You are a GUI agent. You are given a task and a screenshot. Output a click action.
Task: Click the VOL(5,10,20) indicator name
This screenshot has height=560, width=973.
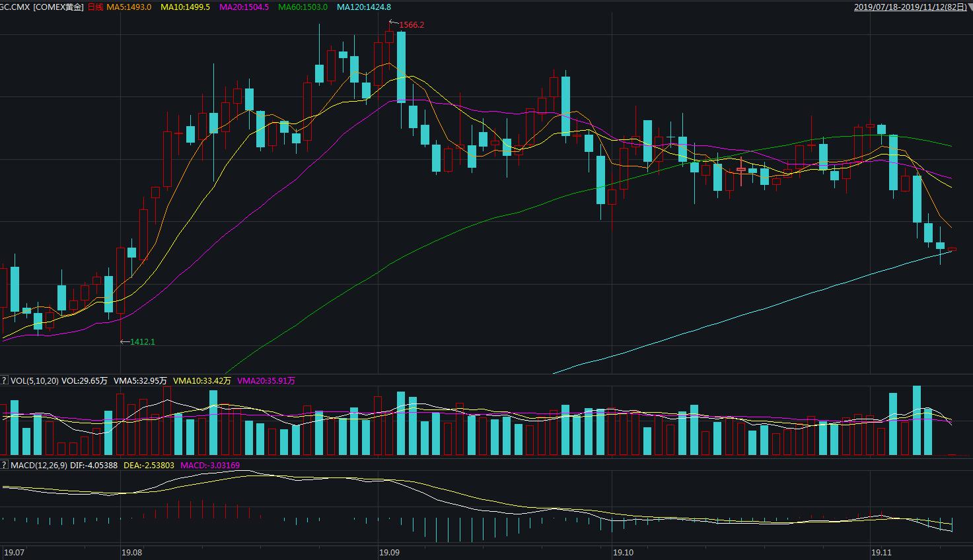[34, 380]
